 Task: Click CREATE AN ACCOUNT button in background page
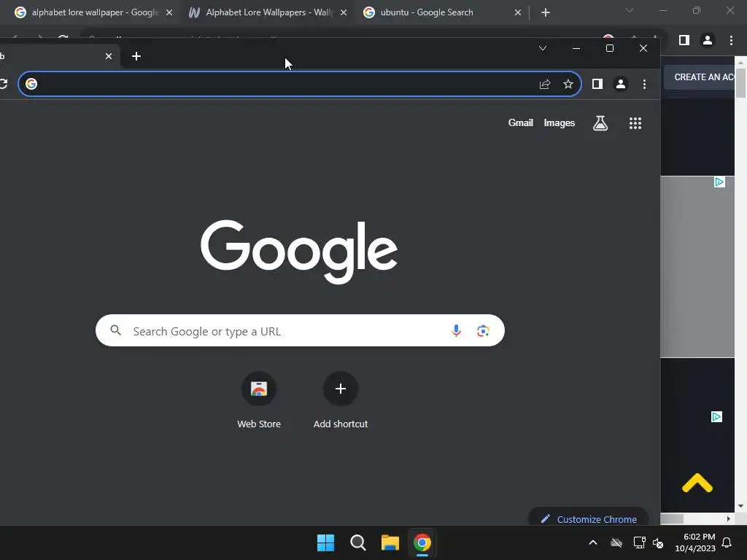point(700,77)
